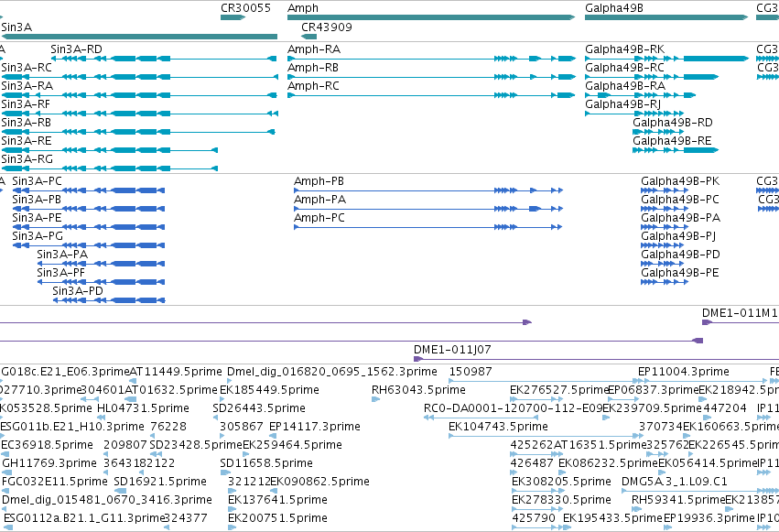Click the EK276527.5prime EST label
The image size is (779, 532).
(560, 390)
